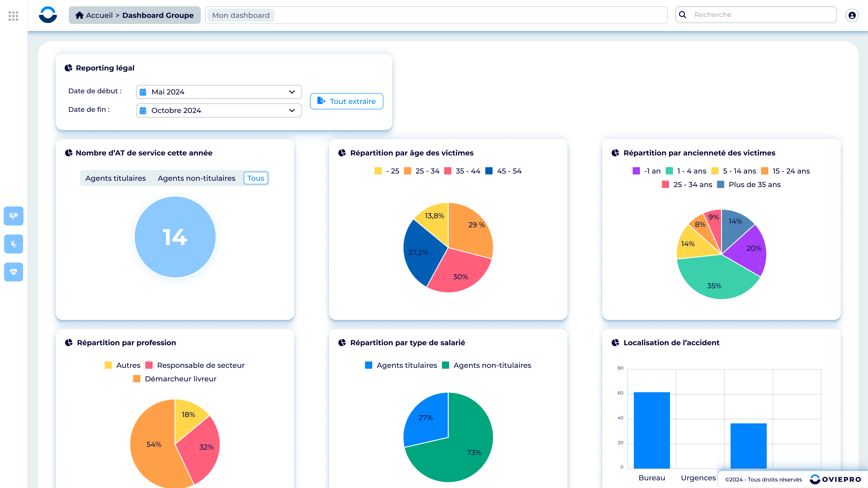Navigate to Accueil breadcrumb link

(x=99, y=15)
